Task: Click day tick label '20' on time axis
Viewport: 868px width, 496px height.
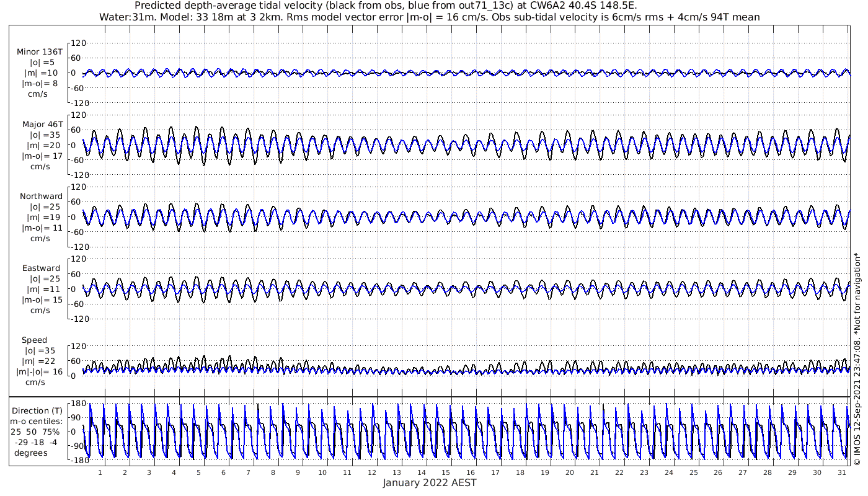Action: [x=569, y=472]
